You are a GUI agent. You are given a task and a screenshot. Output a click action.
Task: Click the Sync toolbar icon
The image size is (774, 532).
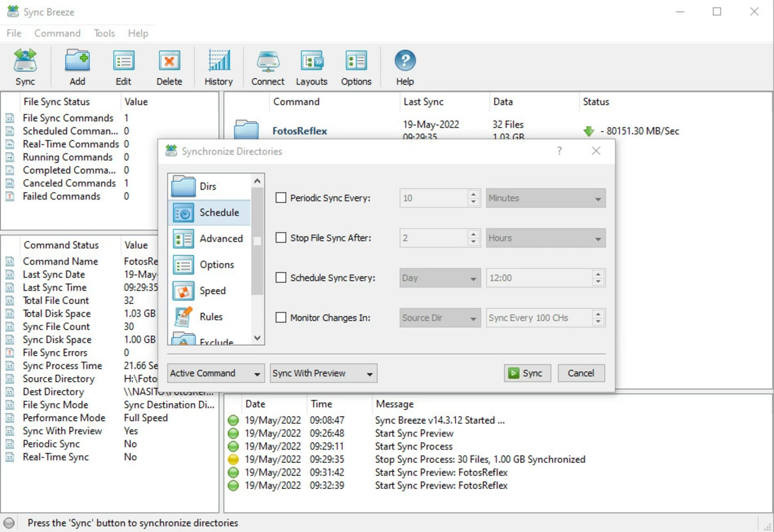point(25,68)
